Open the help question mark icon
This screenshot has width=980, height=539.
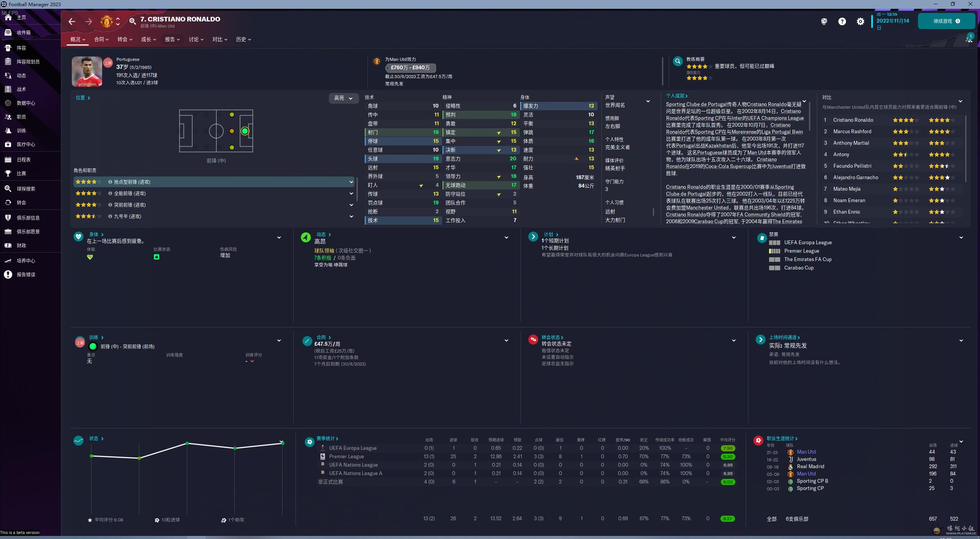coord(842,21)
